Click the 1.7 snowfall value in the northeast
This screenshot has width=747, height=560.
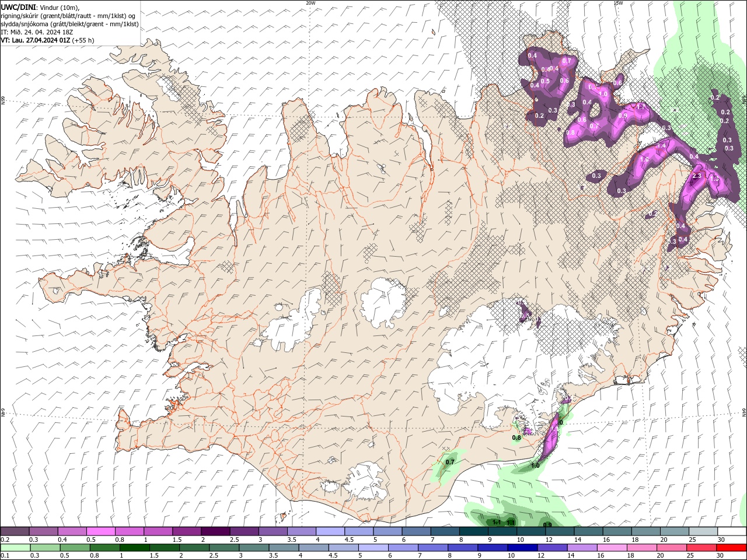[640, 107]
